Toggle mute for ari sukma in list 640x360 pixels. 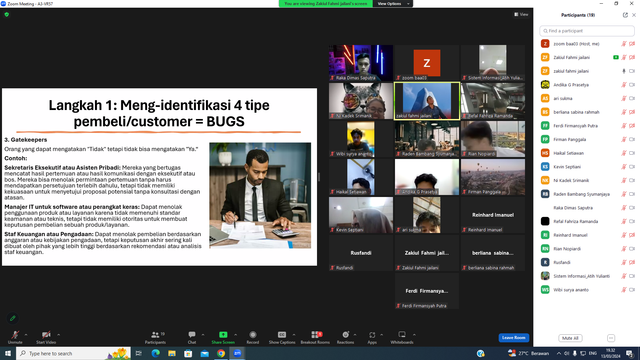pos(624,98)
